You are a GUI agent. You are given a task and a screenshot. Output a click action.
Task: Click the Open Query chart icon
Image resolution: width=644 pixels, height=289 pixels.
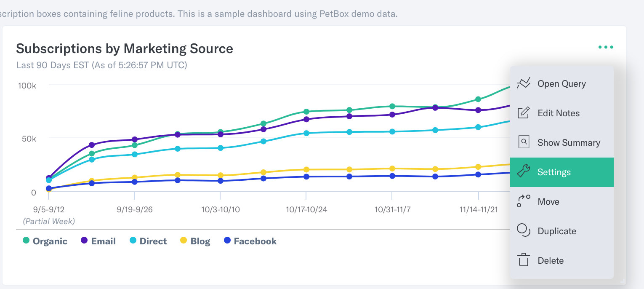[523, 83]
